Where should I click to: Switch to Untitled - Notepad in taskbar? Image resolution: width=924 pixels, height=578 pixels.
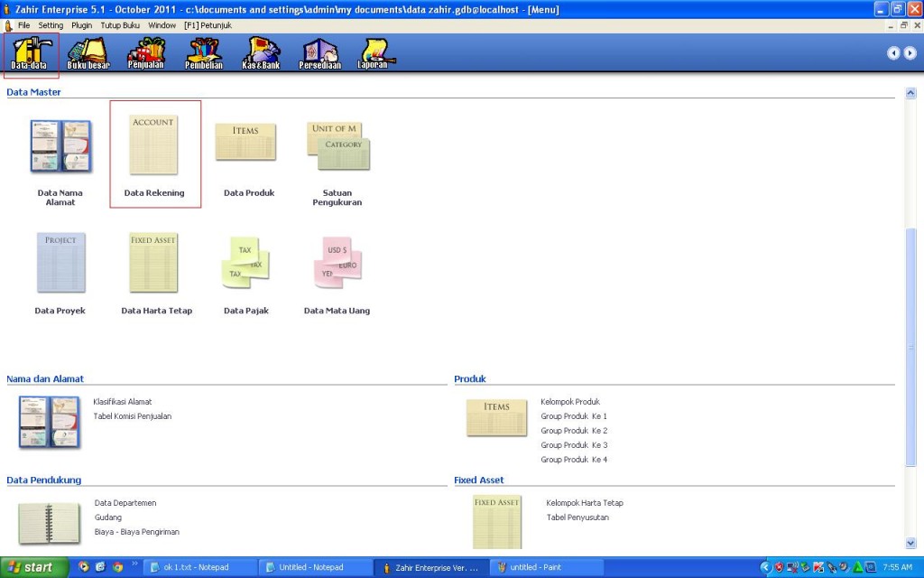[314, 567]
